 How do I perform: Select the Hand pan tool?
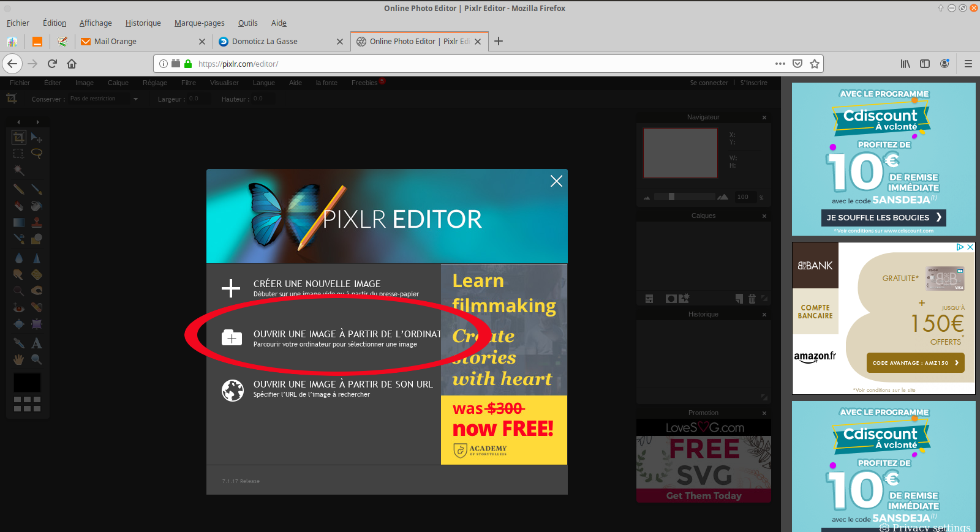tap(19, 359)
